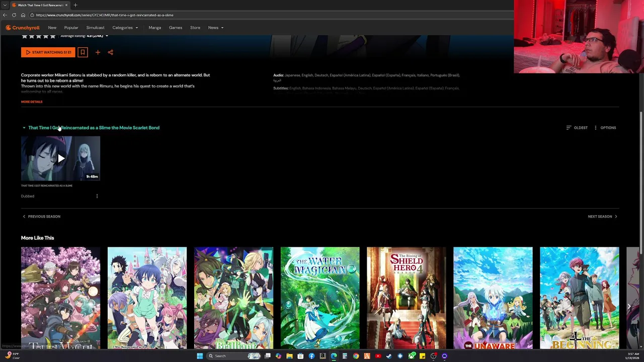Click the browser address bar URL

[x=105, y=15]
